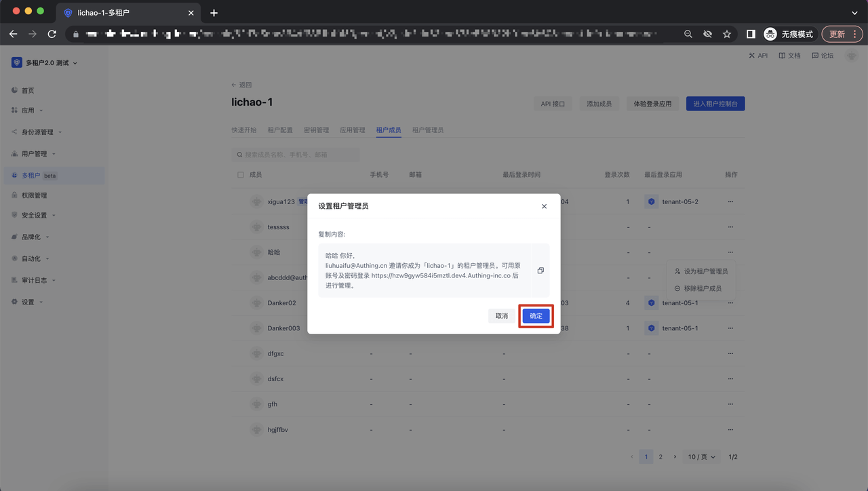Open 文档 documentation in top bar
Image resolution: width=868 pixels, height=491 pixels.
789,56
